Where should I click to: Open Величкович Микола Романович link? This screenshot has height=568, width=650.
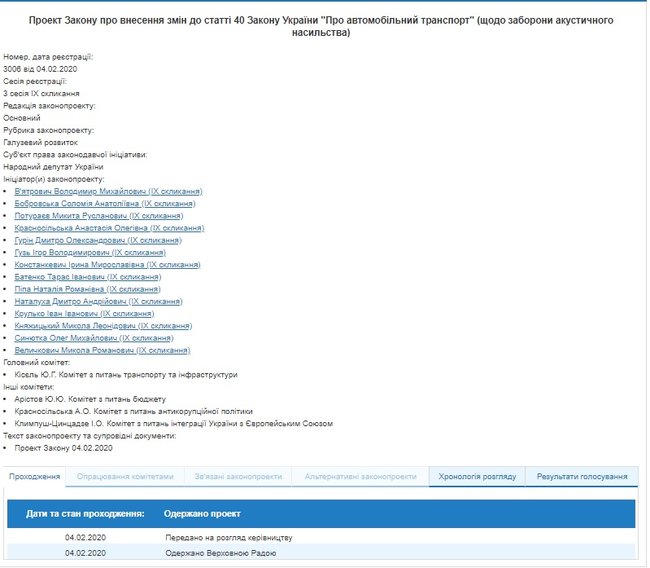(102, 350)
